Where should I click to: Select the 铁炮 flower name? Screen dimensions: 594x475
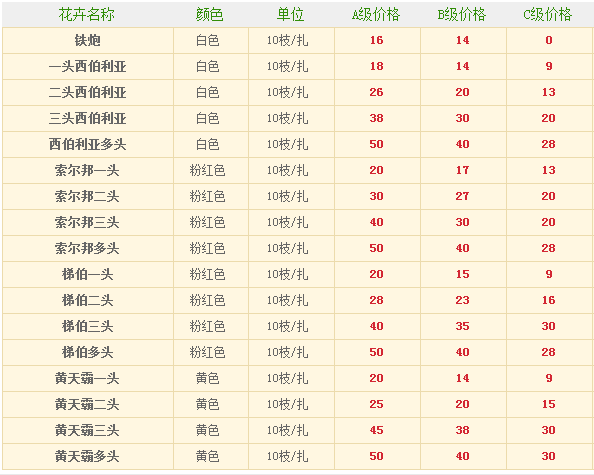[88, 40]
